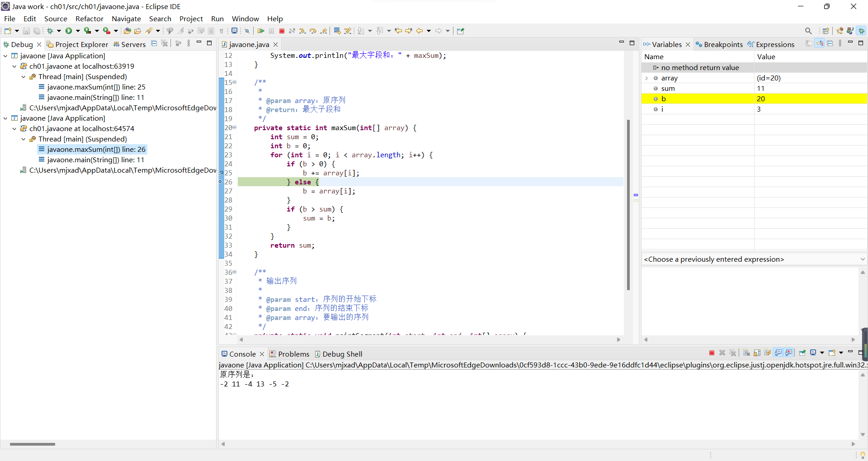This screenshot has width=868, height=461.
Task: Click line 26 else statement in editor
Action: click(302, 182)
